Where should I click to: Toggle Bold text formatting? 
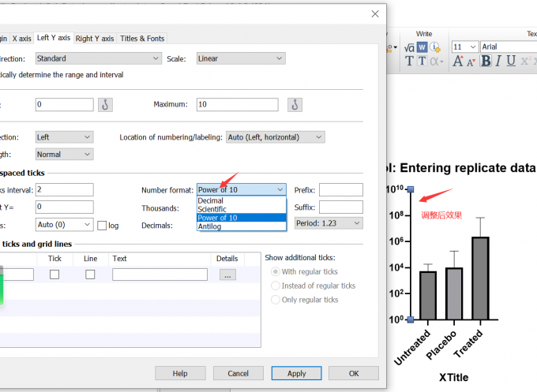pyautogui.click(x=486, y=62)
